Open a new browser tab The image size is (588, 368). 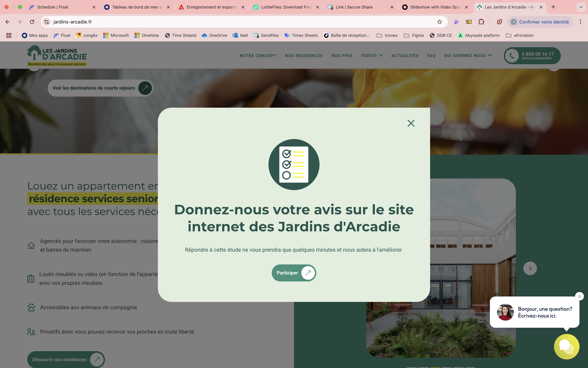pyautogui.click(x=553, y=7)
